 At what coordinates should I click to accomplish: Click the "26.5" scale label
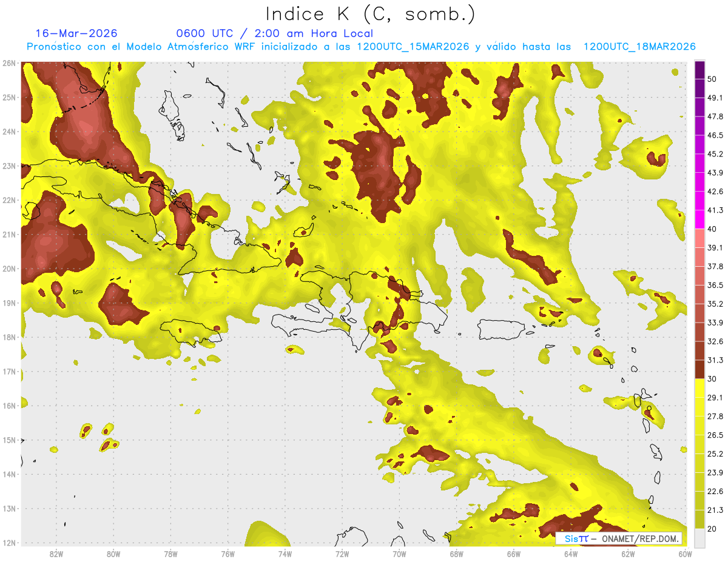(x=715, y=435)
